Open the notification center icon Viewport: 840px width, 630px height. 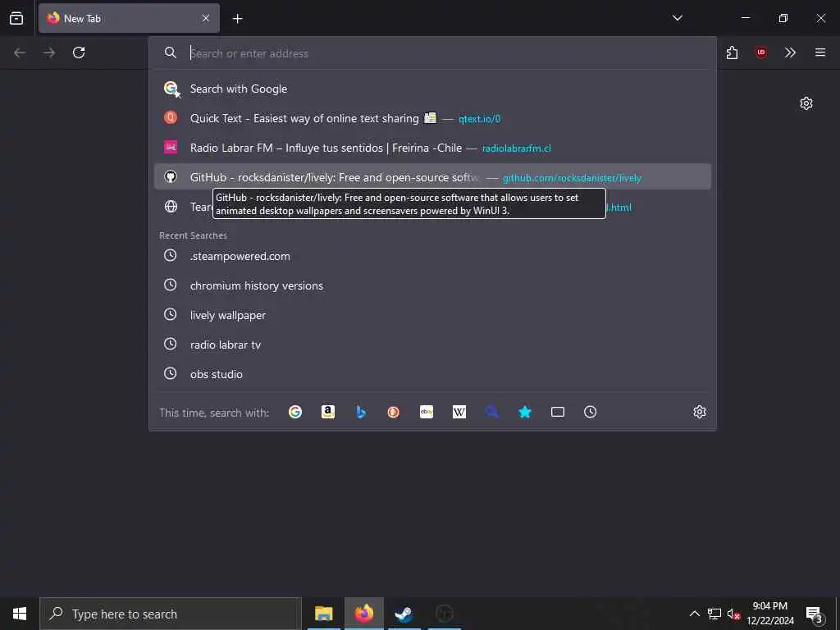815,614
